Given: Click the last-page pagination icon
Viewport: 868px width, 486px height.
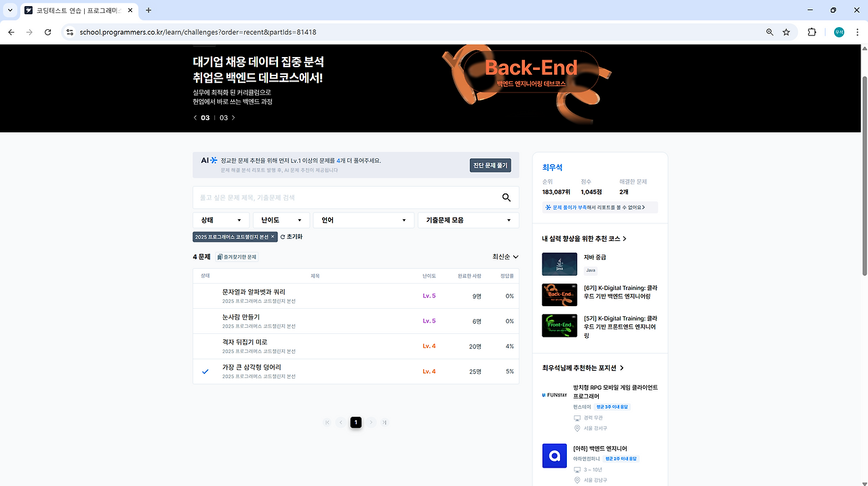Looking at the screenshot, I should pyautogui.click(x=384, y=422).
